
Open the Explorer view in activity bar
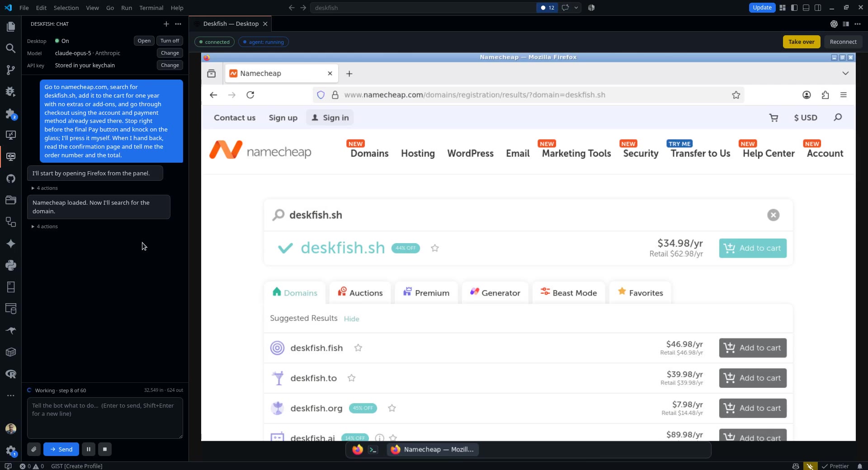point(11,27)
